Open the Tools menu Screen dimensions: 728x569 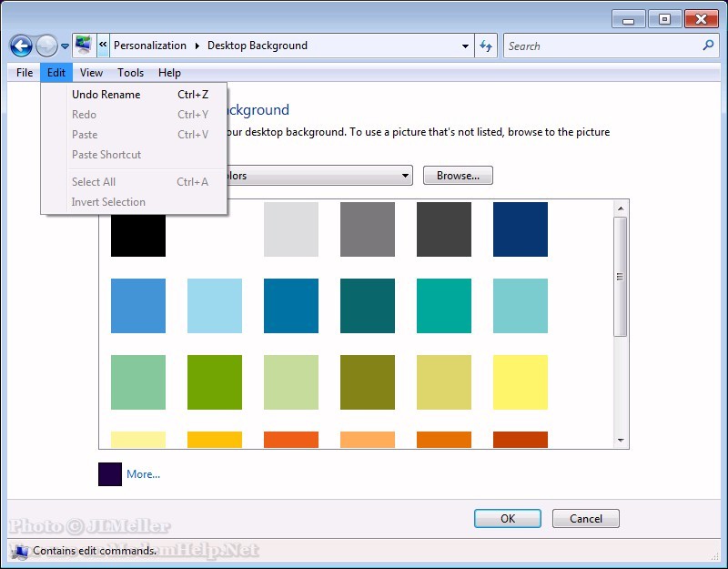pos(130,73)
